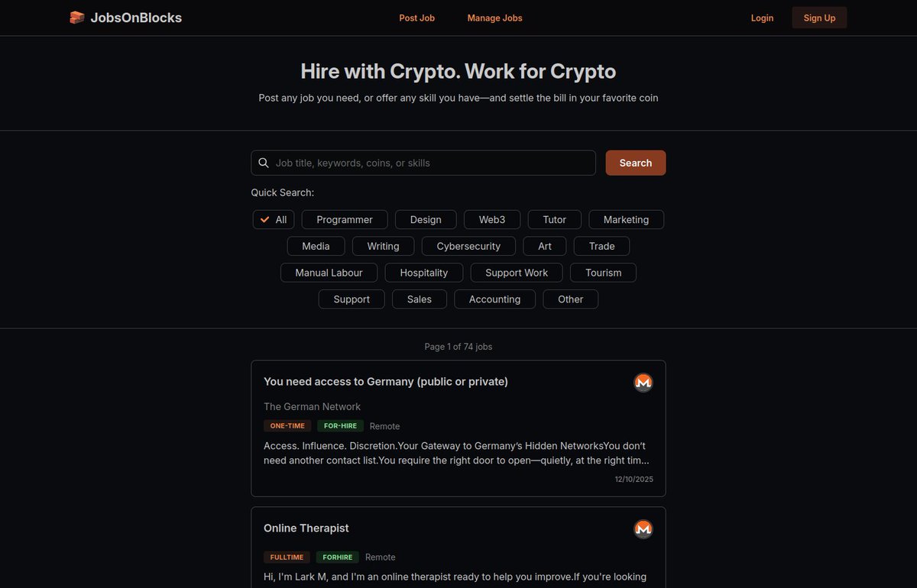Screen dimensions: 917x588
Task: Go to the JobsOnBlocks home title
Action: coord(136,18)
